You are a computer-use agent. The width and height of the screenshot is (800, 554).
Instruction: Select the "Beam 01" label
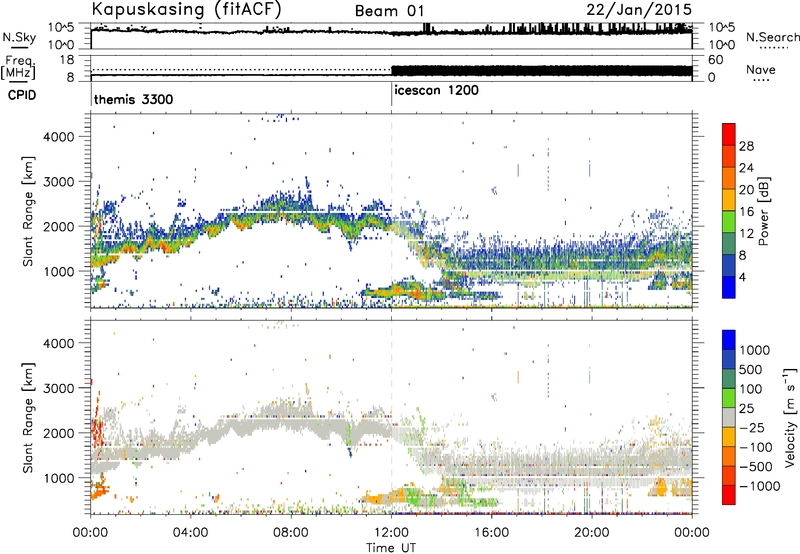389,11
